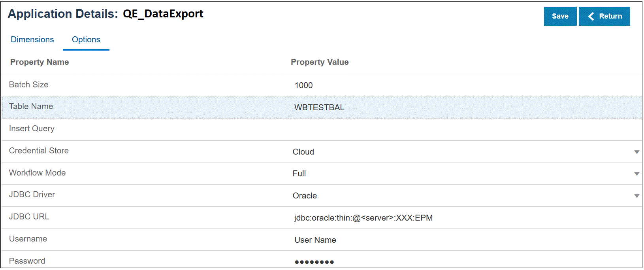Viewport: 644px width, 270px height.
Task: Click the Full workflow mode value
Action: (299, 174)
